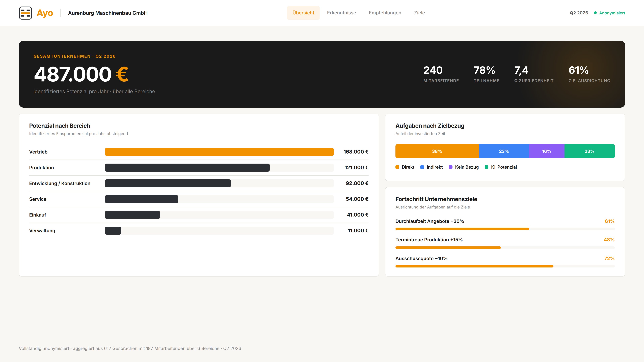Click the 240 Mitarbeitende statistic

(x=441, y=74)
